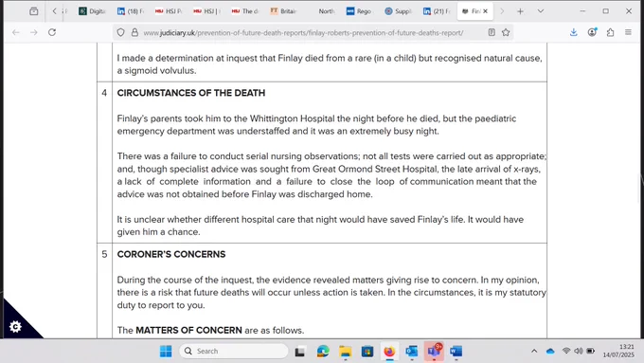Open Microsoft Teams from the taskbar

tap(434, 352)
